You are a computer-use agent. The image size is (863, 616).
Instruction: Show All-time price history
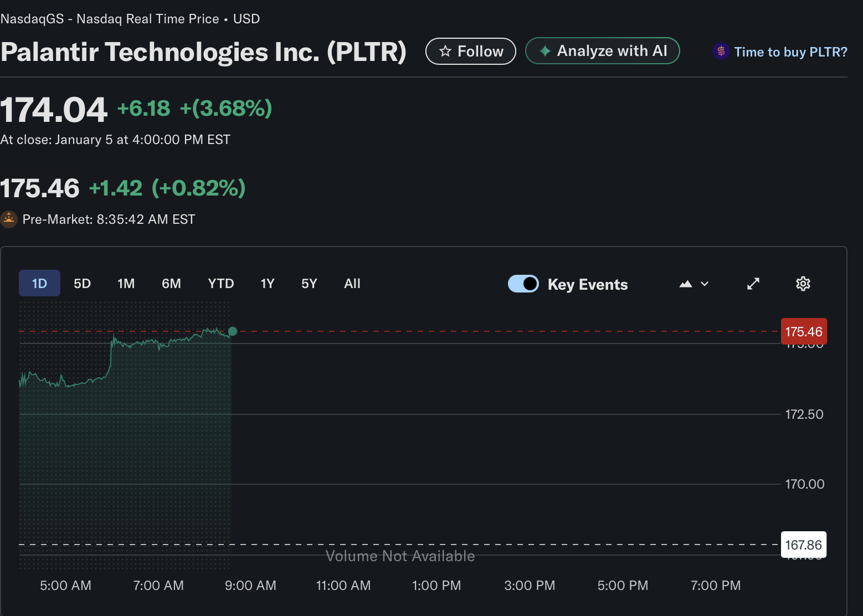point(352,284)
